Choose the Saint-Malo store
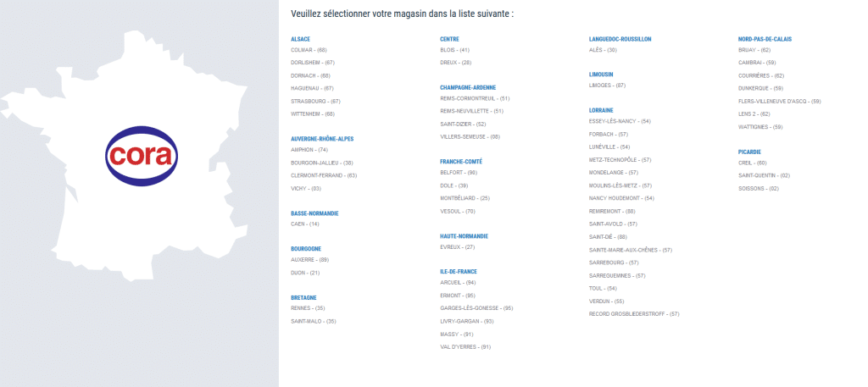 [x=314, y=321]
